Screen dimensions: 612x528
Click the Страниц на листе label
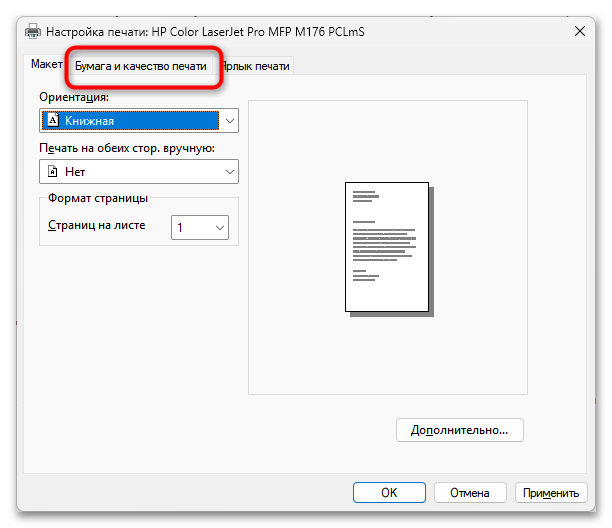[96, 225]
